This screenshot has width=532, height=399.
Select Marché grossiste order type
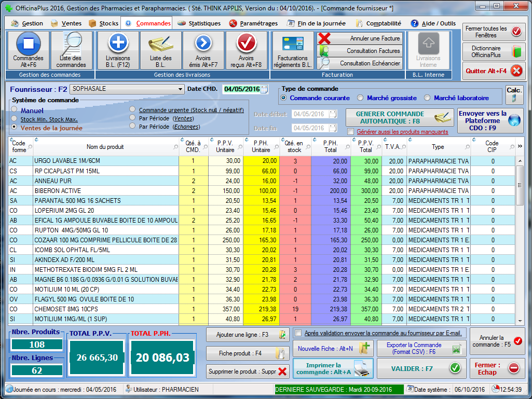click(x=360, y=98)
